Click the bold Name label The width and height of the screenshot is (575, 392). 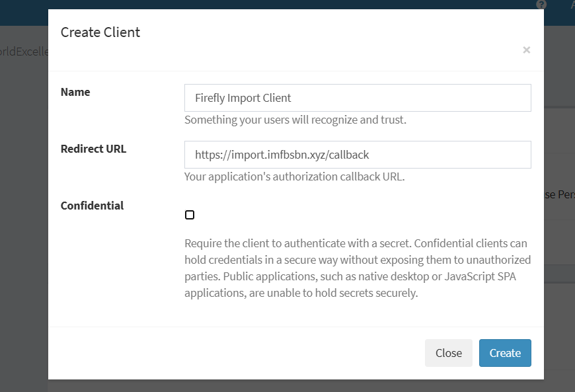75,92
